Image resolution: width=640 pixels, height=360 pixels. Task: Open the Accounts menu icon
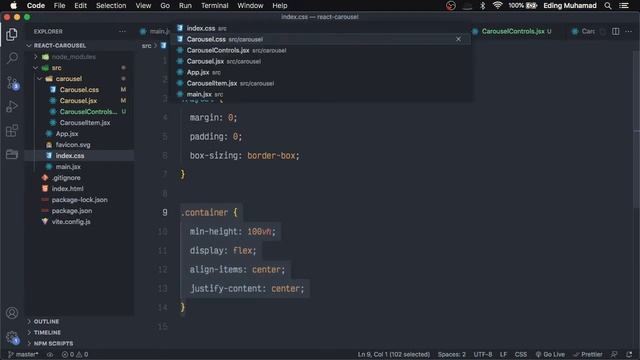(x=12, y=313)
